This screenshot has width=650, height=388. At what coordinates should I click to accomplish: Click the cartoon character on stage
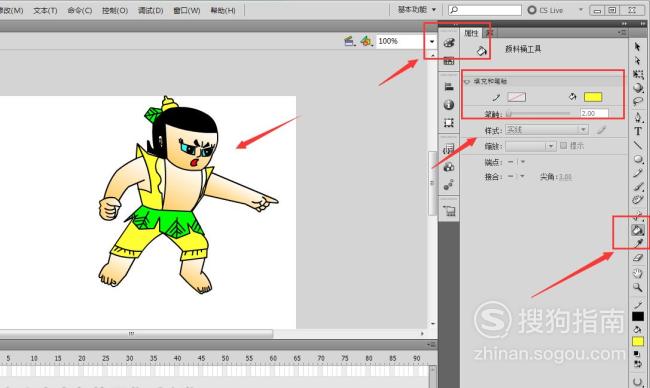click(188, 195)
